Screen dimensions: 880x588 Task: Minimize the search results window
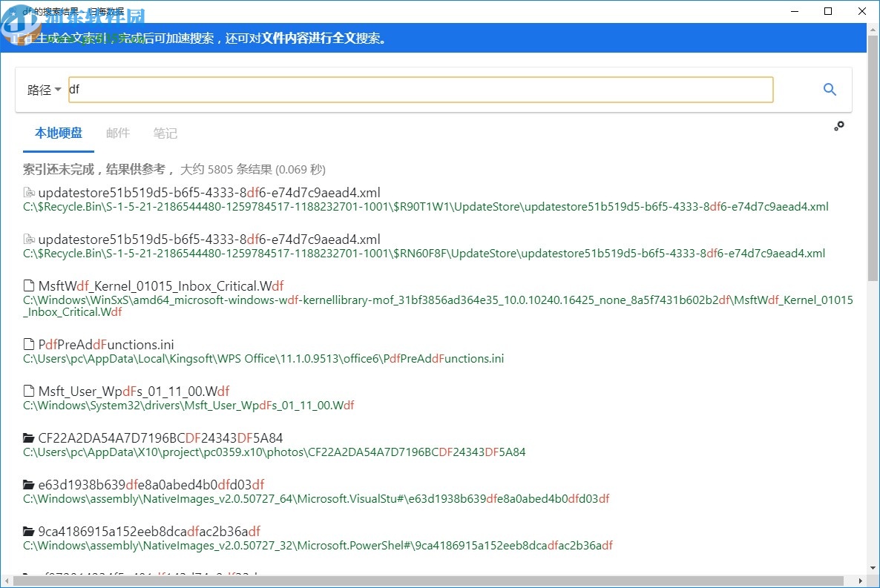pos(795,11)
